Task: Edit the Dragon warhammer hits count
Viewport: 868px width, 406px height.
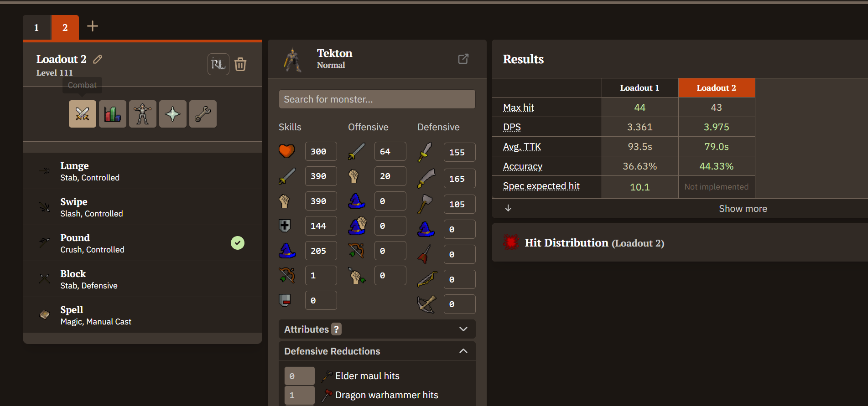Action: 300,395
